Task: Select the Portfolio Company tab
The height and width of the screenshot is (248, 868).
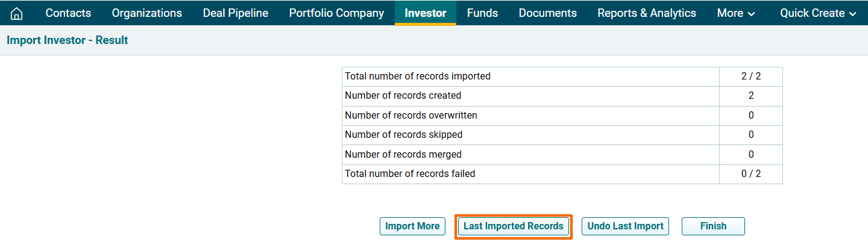Action: tap(336, 13)
